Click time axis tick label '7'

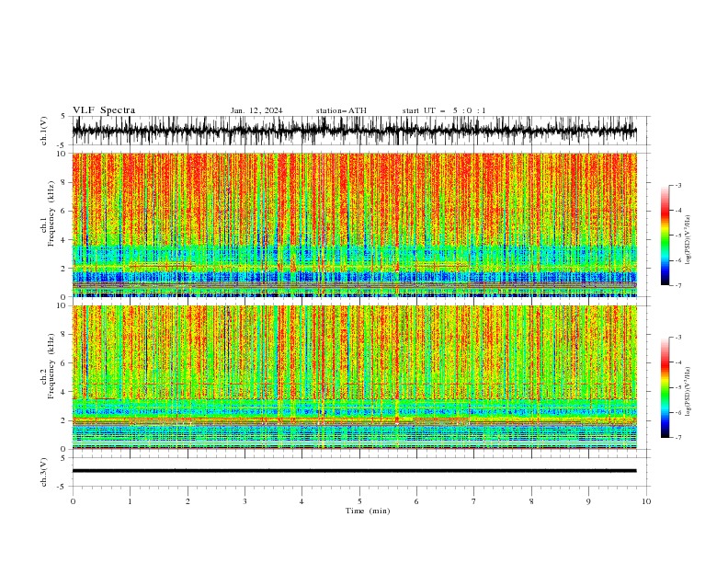click(474, 501)
